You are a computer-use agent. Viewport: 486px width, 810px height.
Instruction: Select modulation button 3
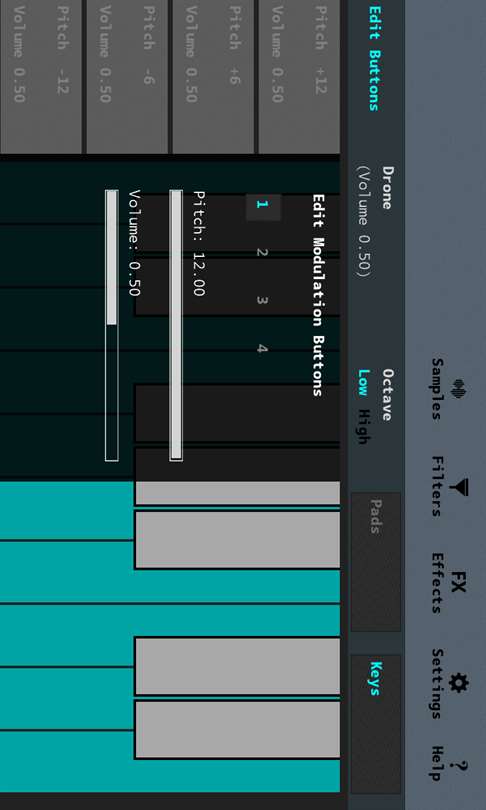click(262, 300)
